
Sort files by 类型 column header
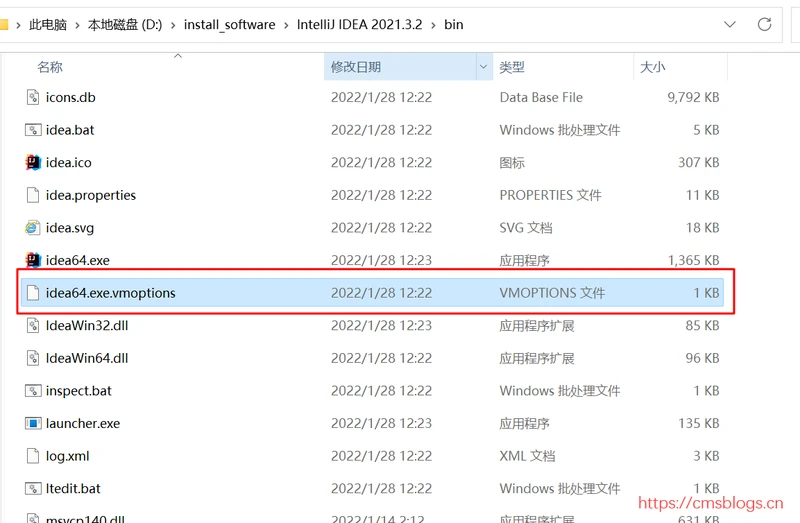coord(512,67)
